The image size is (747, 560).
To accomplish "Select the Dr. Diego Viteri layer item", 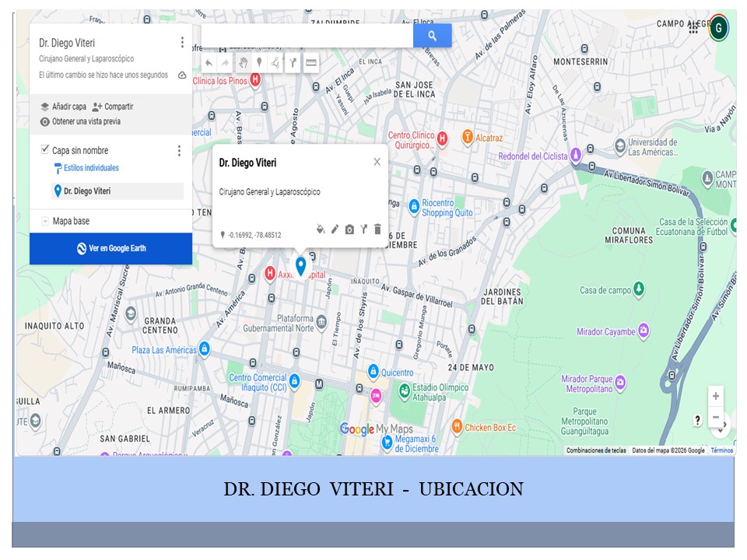I will (x=117, y=191).
